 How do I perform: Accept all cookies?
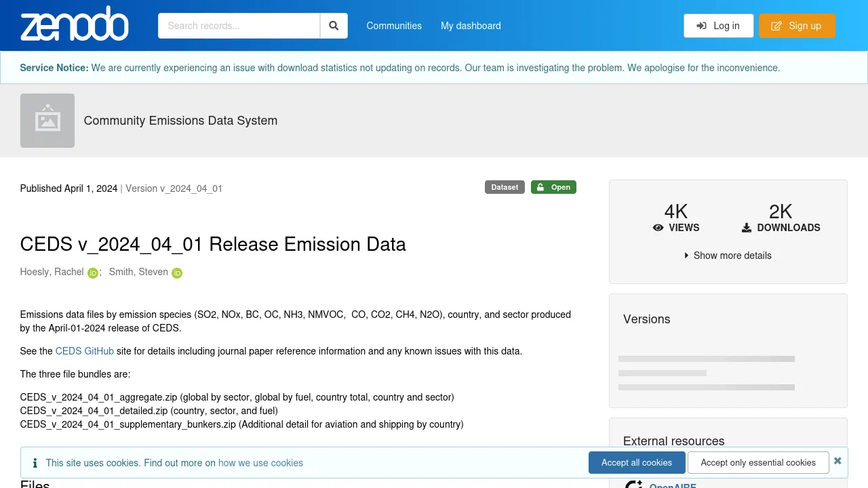pos(637,462)
